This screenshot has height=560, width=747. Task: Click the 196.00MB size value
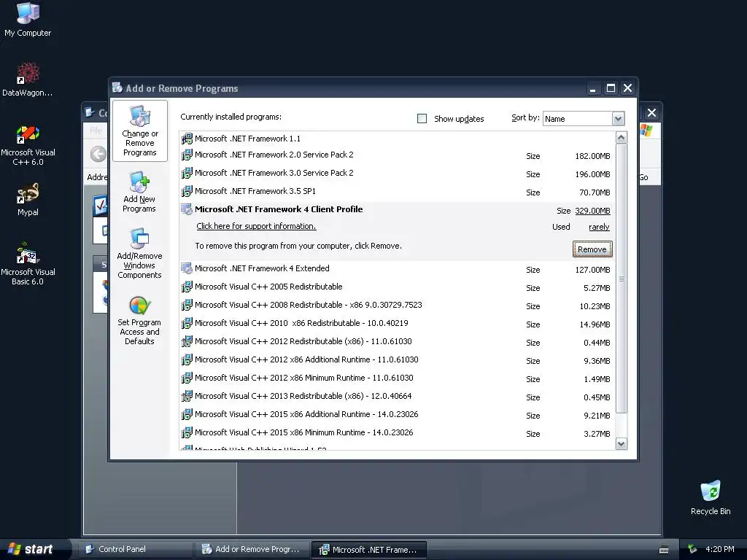592,174
